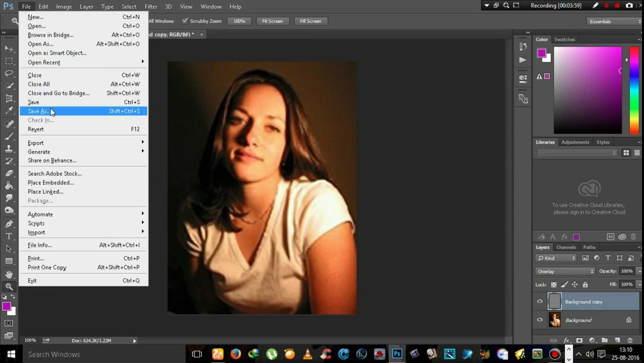
Task: Select the Crop tool
Action: click(9, 98)
